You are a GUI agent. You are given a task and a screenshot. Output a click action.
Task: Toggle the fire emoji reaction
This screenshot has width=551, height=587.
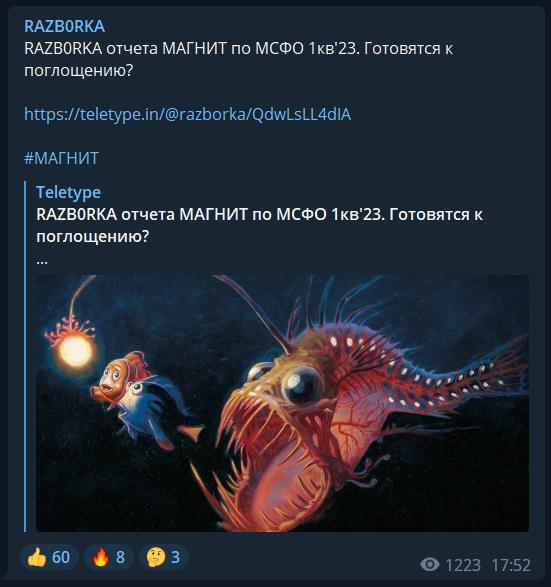100,558
